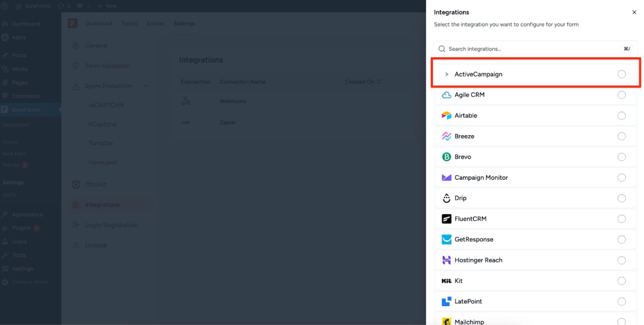Viewport: 644px width, 325px height.
Task: Select the Hostinger Reach radio button
Action: [621, 260]
